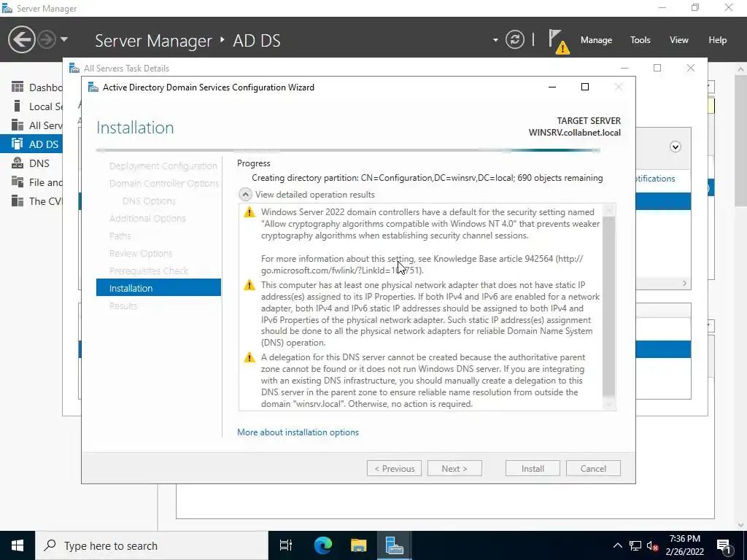Viewport: 747px width, 560px height.
Task: Select Local Server in the sidebar
Action: (31, 106)
